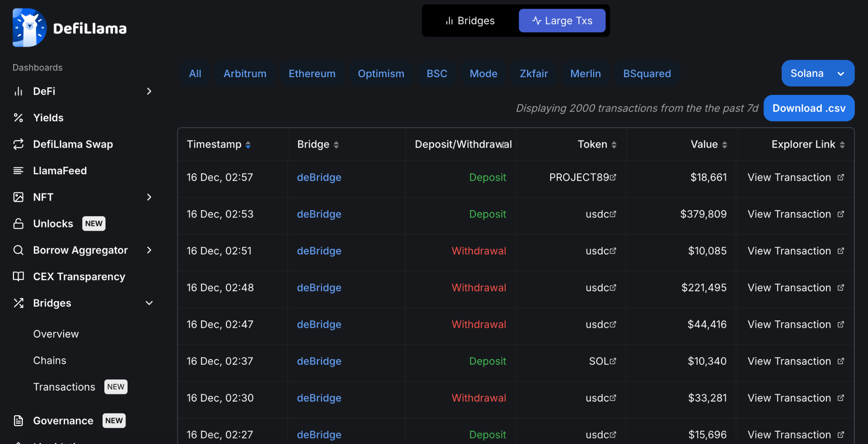Click the Governance document icon
The height and width of the screenshot is (444, 868).
tap(18, 421)
